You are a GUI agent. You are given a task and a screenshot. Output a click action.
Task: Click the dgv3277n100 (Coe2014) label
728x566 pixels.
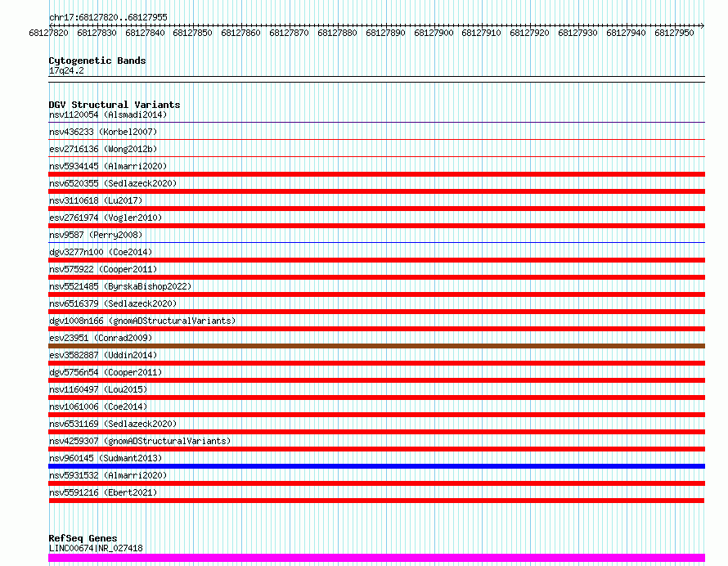point(101,252)
